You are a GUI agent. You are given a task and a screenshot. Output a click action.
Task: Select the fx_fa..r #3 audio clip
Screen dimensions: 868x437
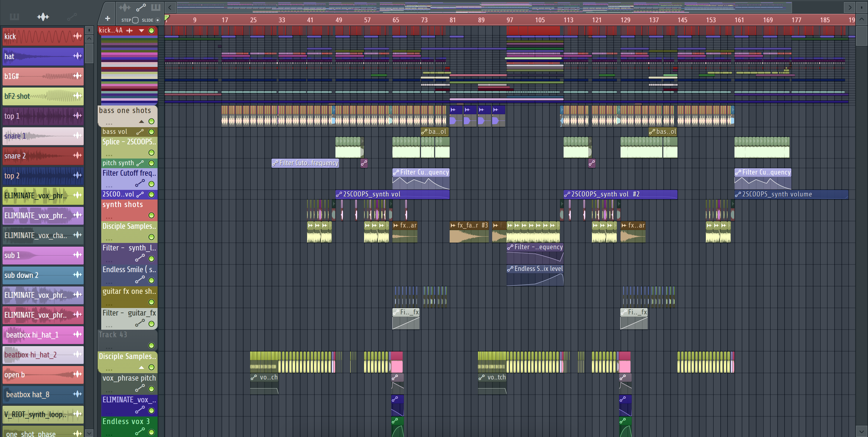tap(469, 232)
